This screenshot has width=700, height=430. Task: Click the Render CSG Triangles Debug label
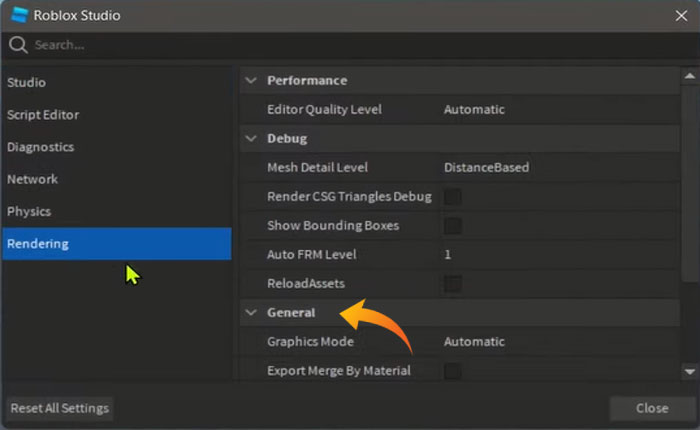[350, 196]
